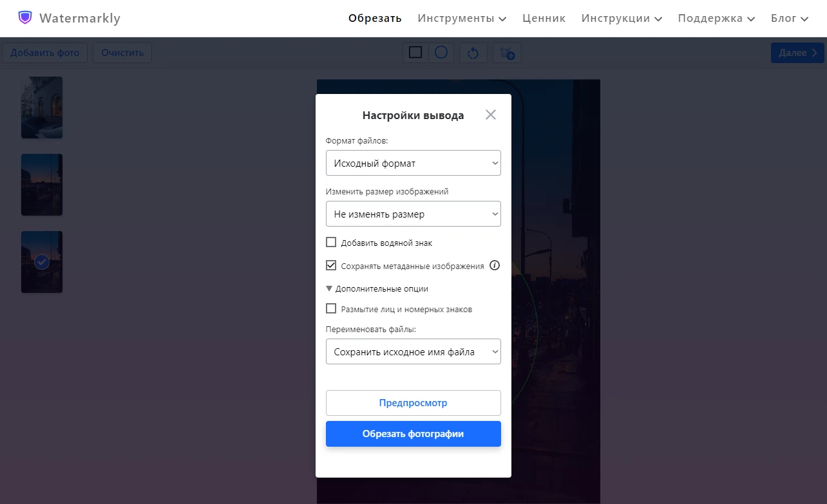827x504 pixels.
Task: Expand the Блог menu
Action: (790, 18)
